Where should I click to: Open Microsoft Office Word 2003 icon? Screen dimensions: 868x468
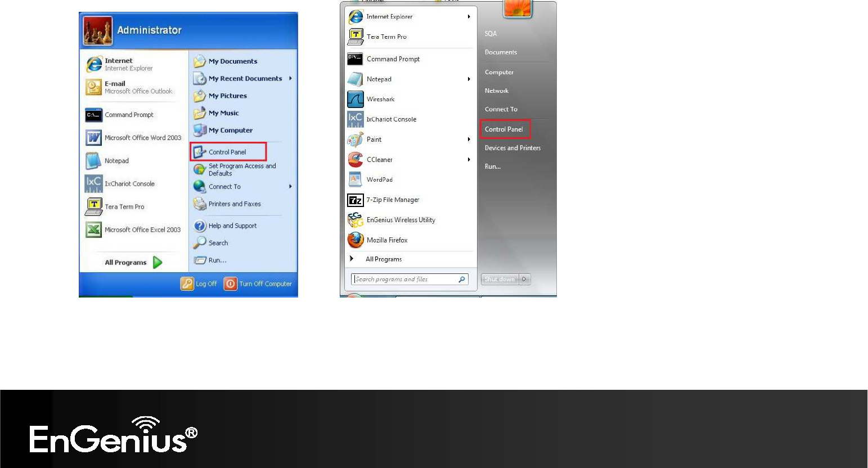(93, 138)
